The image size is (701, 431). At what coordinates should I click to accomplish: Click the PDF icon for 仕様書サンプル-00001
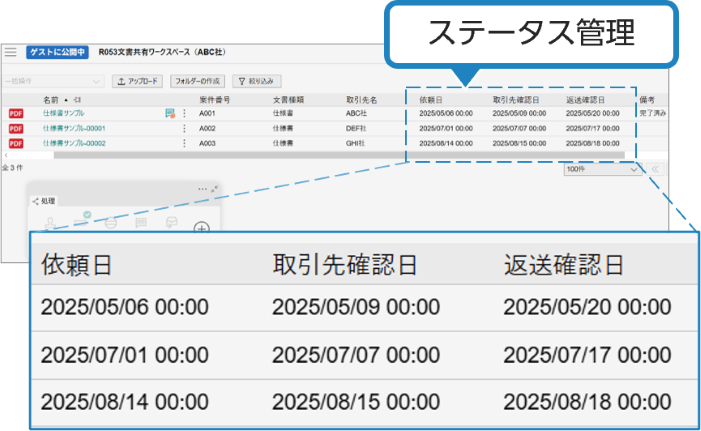click(16, 129)
